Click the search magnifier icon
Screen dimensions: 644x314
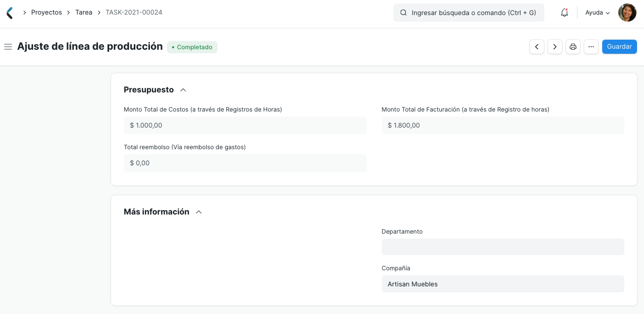(x=403, y=13)
